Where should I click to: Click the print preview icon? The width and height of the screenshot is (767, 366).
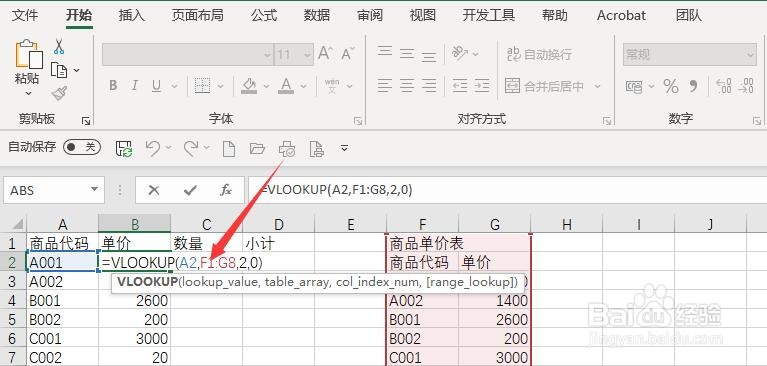(317, 148)
